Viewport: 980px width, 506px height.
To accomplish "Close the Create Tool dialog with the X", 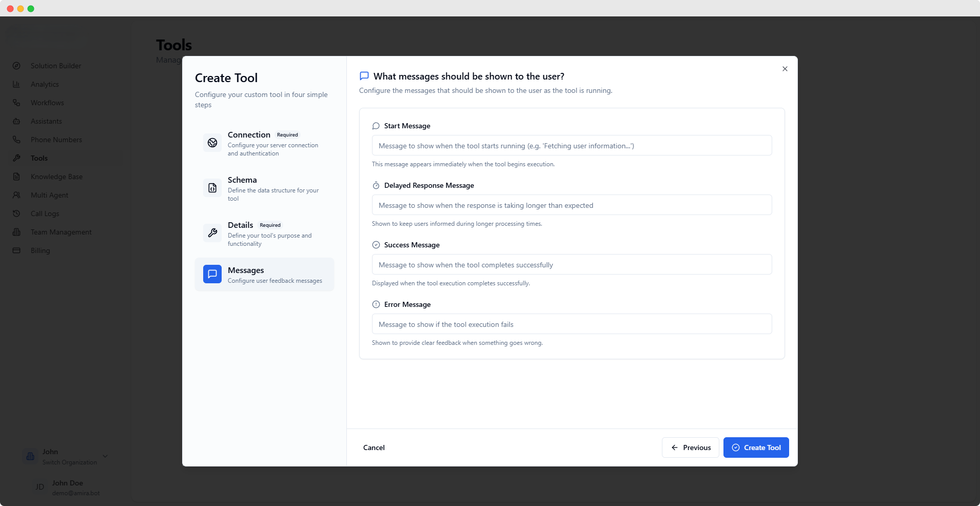I will (784, 68).
